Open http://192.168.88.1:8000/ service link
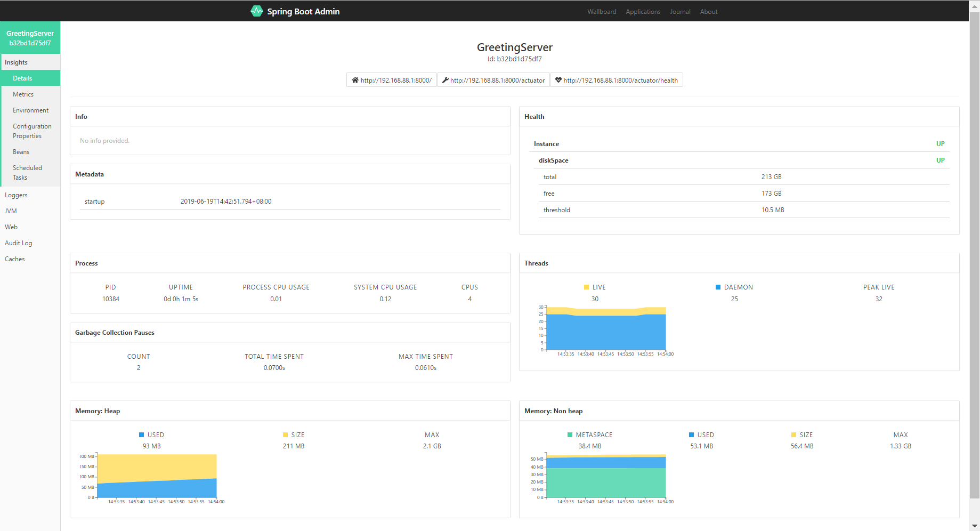The height and width of the screenshot is (531, 980). coord(392,80)
